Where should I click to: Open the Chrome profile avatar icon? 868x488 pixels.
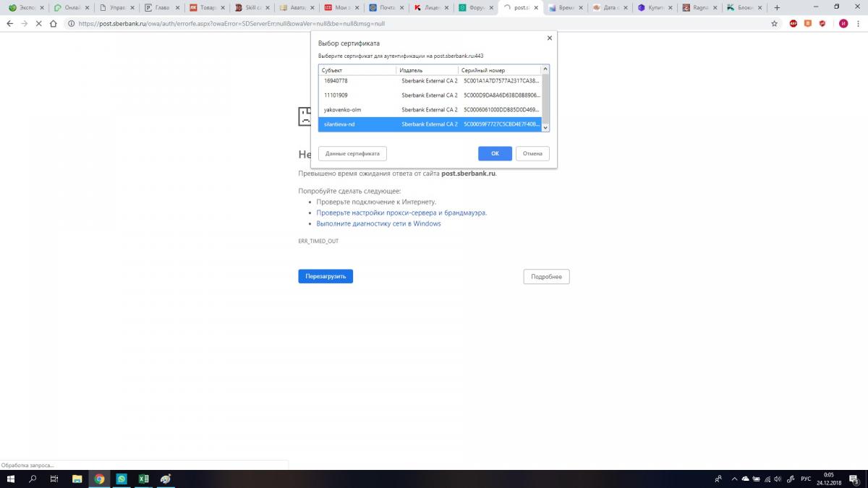(x=843, y=23)
